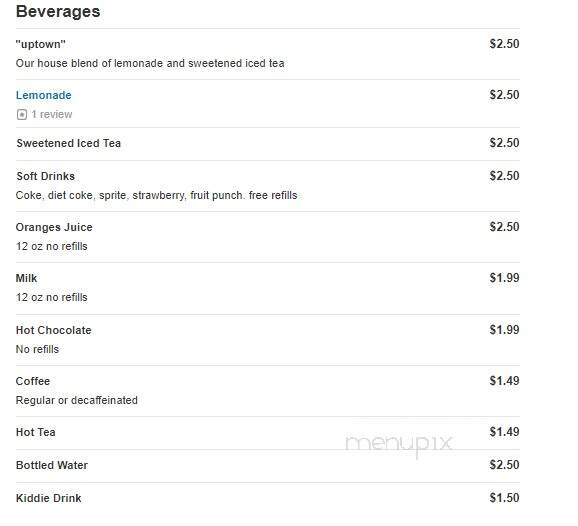Viewport: 578px width, 526px height.
Task: Select the Milk menu item
Action: pyautogui.click(x=26, y=278)
